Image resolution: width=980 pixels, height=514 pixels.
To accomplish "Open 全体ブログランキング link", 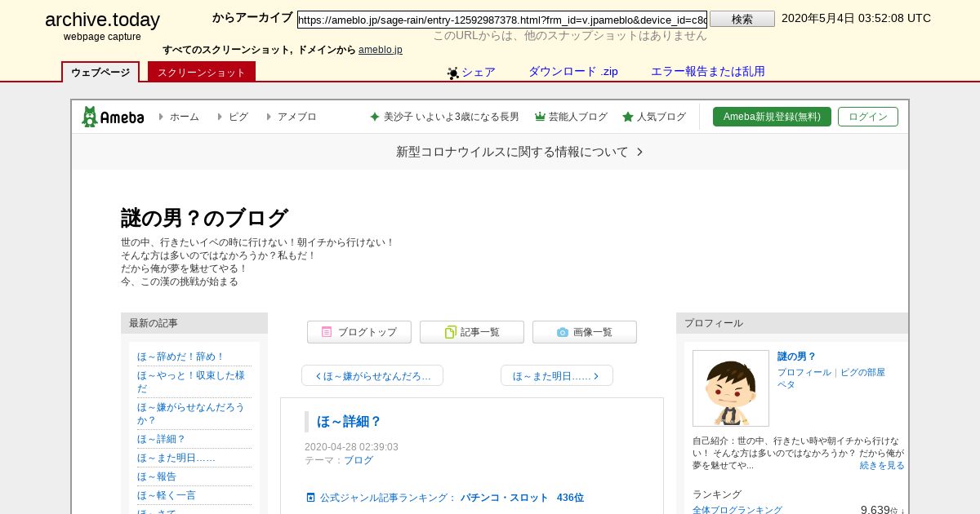I will point(737,510).
